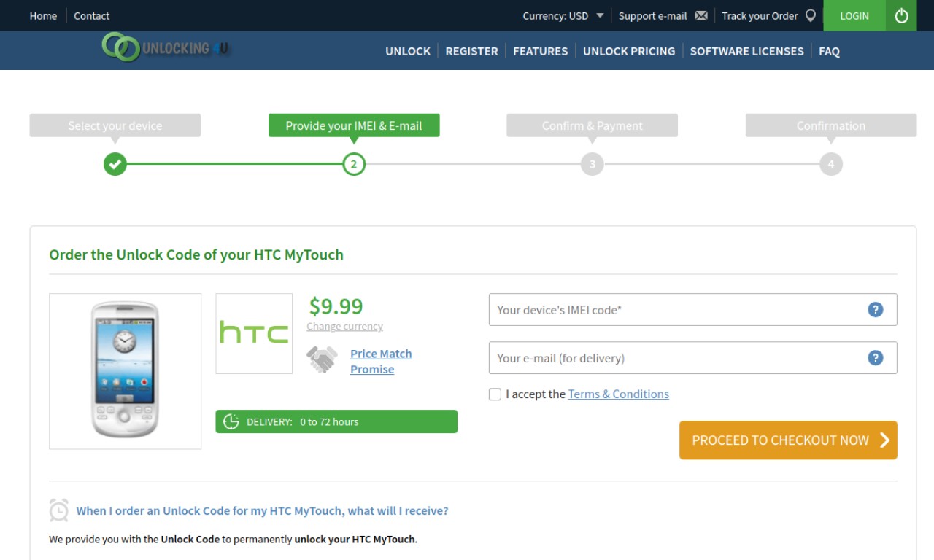Click the envelope icon next to Support e-mail
The width and height of the screenshot is (934, 560).
(x=701, y=15)
